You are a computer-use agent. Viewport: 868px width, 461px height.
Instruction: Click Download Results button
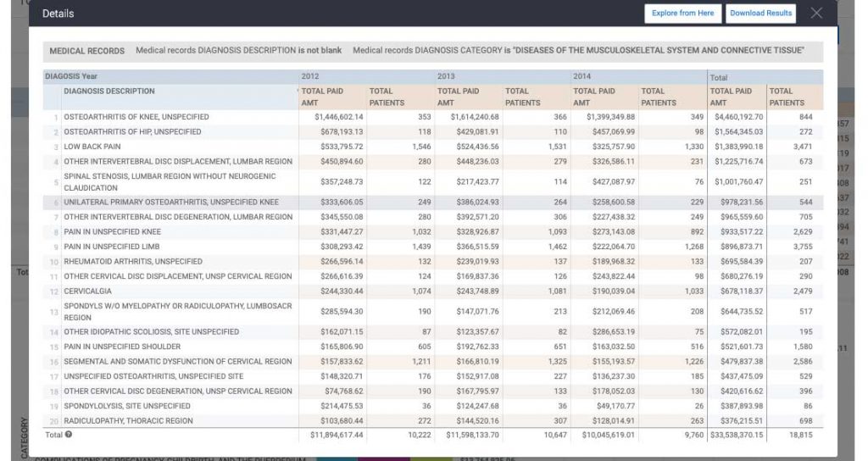760,14
